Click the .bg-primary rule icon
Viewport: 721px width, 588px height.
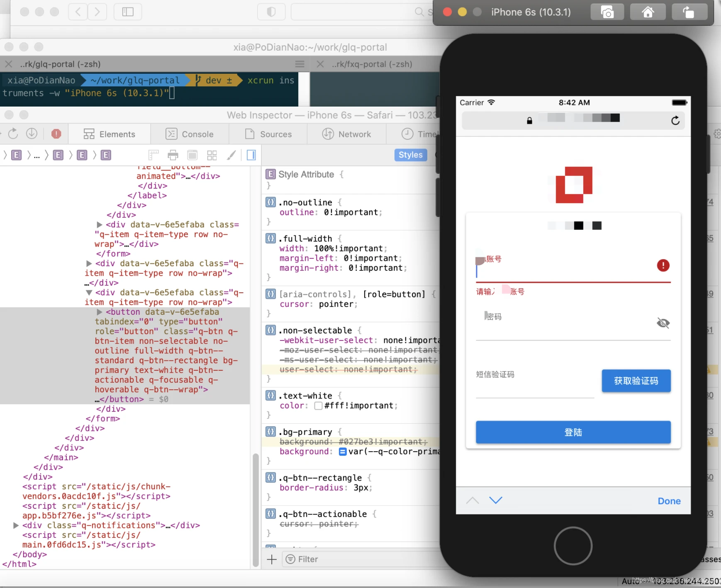[x=270, y=431]
